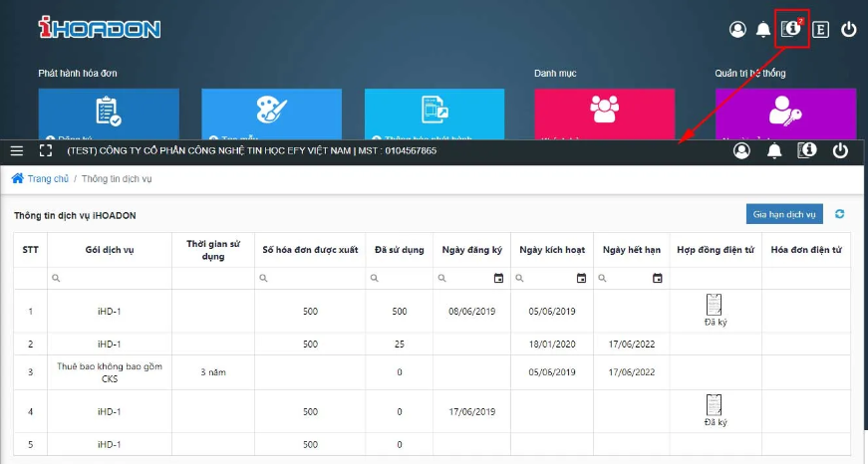Open calendar picker for Ngày đăng ký filter
Viewport: 868px width, 464px height.
(498, 278)
